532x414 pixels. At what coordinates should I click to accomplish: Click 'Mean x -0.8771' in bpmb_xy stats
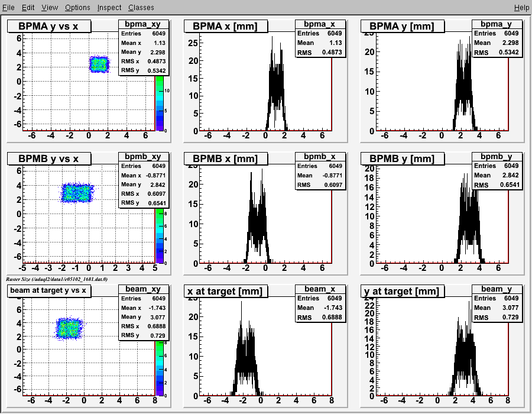(x=144, y=175)
